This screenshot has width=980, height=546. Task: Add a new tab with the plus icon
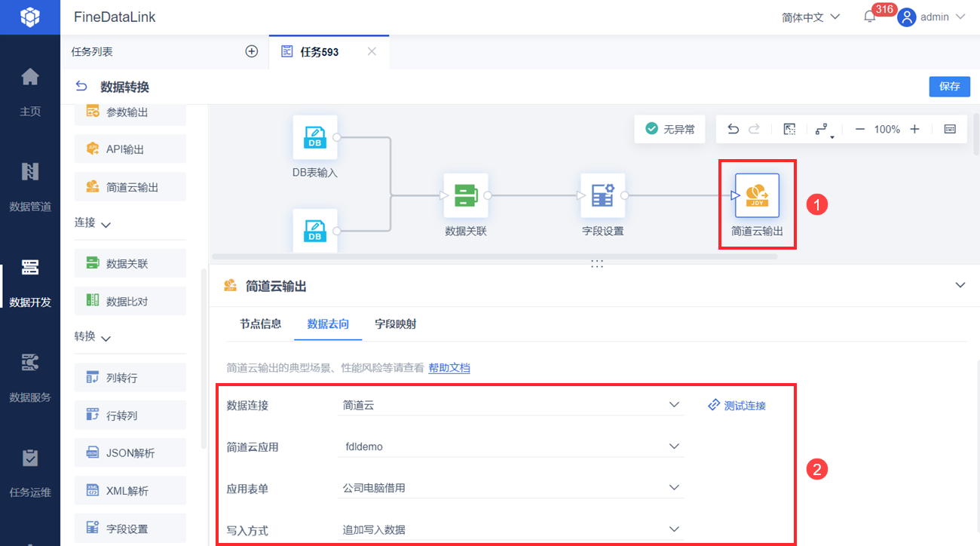[x=252, y=51]
